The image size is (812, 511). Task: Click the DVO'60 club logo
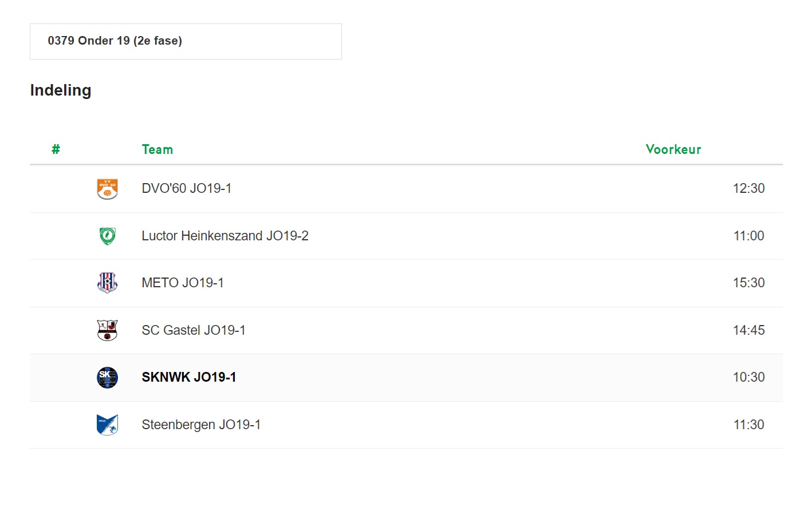point(107,189)
